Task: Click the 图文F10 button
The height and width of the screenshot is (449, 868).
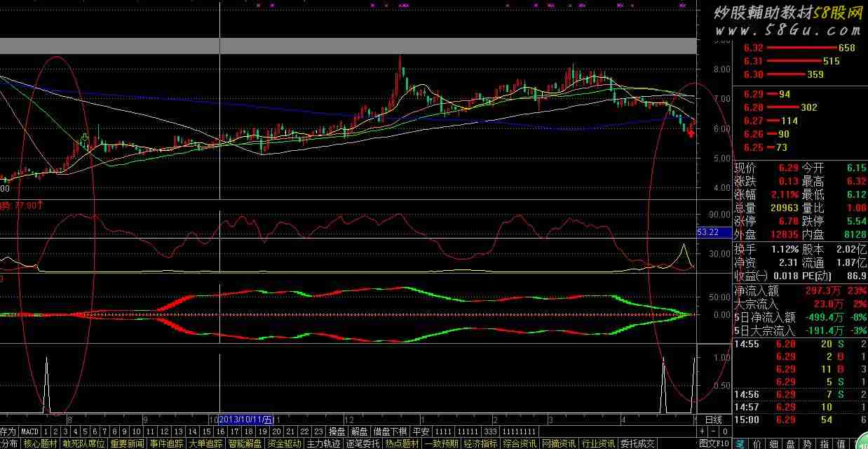Action: (x=714, y=443)
